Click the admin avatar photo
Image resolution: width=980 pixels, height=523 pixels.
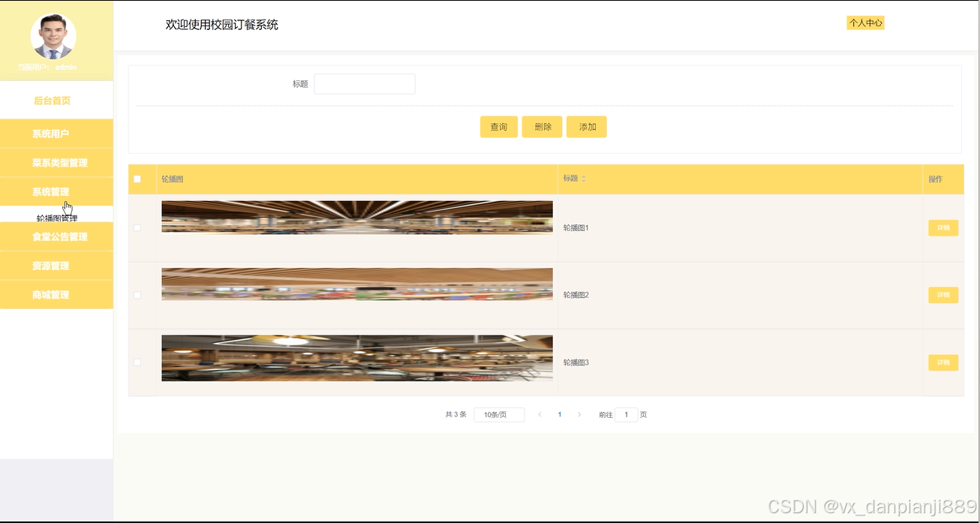pos(53,36)
